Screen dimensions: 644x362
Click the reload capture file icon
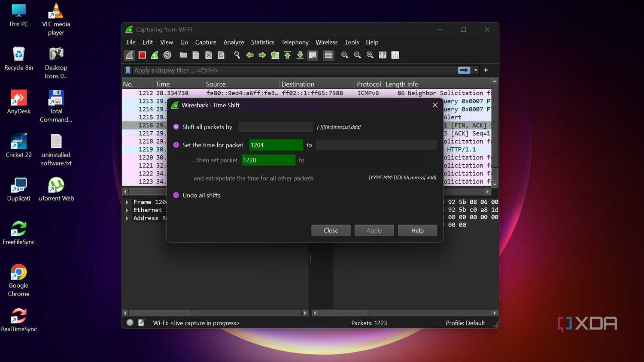[221, 55]
